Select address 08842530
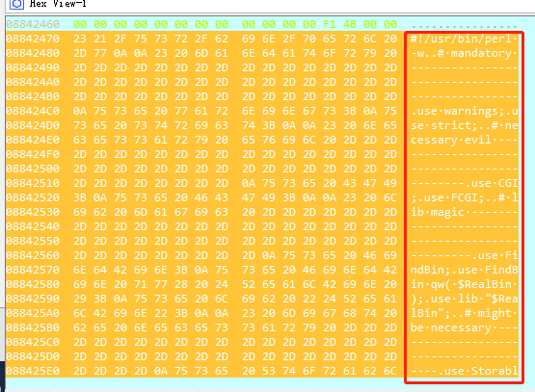 click(33, 212)
